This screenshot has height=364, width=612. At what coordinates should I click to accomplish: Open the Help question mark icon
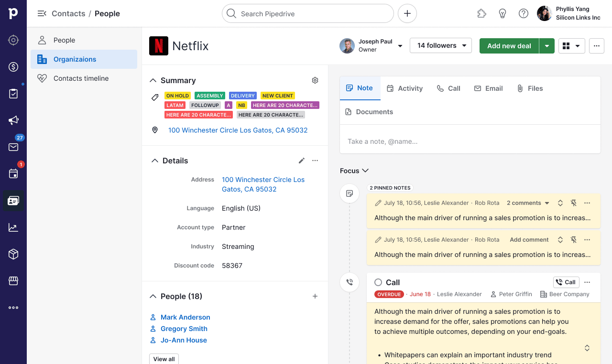click(x=524, y=13)
